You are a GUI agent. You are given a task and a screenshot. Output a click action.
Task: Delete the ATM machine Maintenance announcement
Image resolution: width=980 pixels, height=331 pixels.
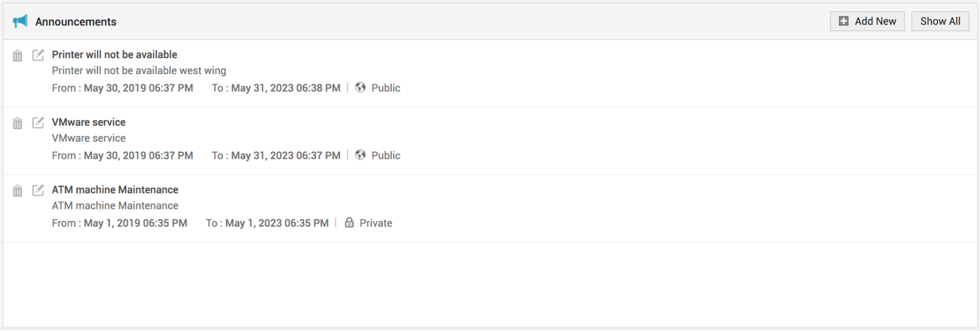(x=18, y=191)
